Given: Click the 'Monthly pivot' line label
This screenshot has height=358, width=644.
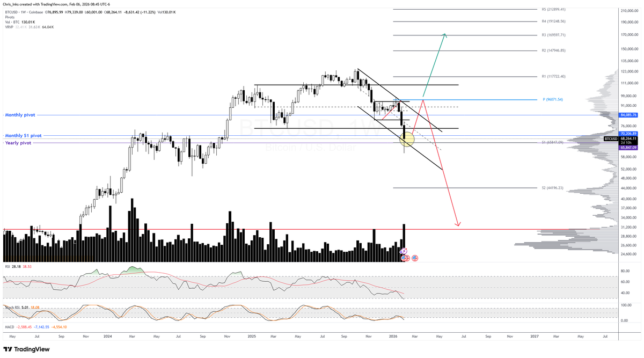Looking at the screenshot, I should 20,115.
